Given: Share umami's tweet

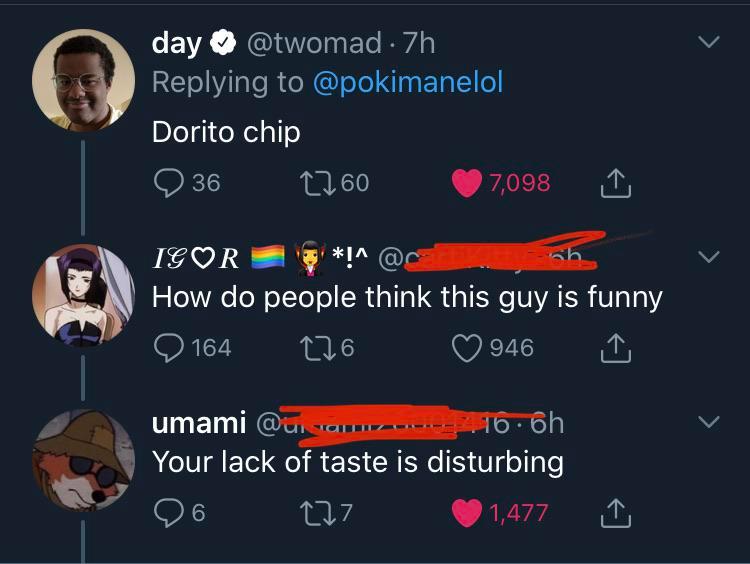Looking at the screenshot, I should (x=616, y=512).
